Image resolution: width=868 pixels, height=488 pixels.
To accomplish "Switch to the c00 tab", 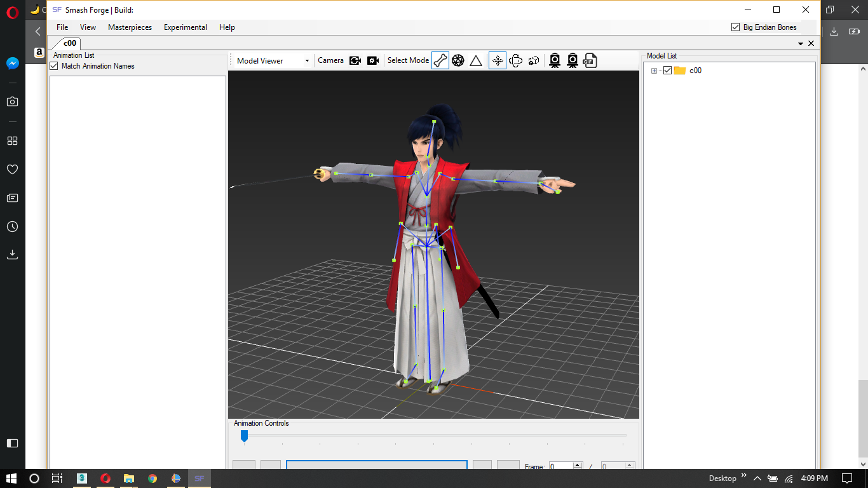I will 69,43.
